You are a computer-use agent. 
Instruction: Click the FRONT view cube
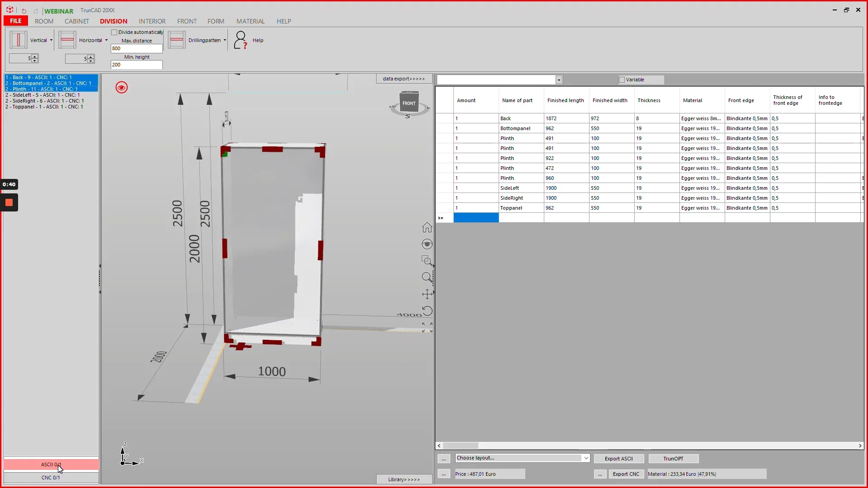[x=409, y=103]
